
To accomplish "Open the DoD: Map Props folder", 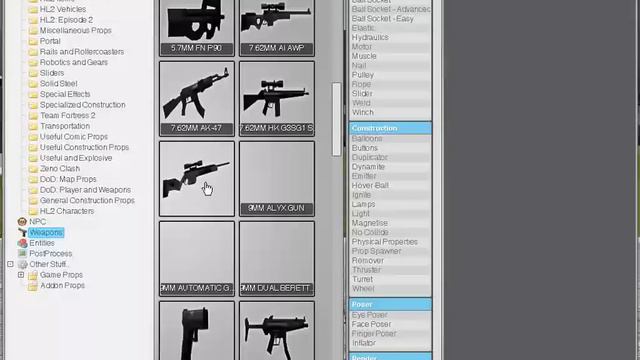I will 68,179.
